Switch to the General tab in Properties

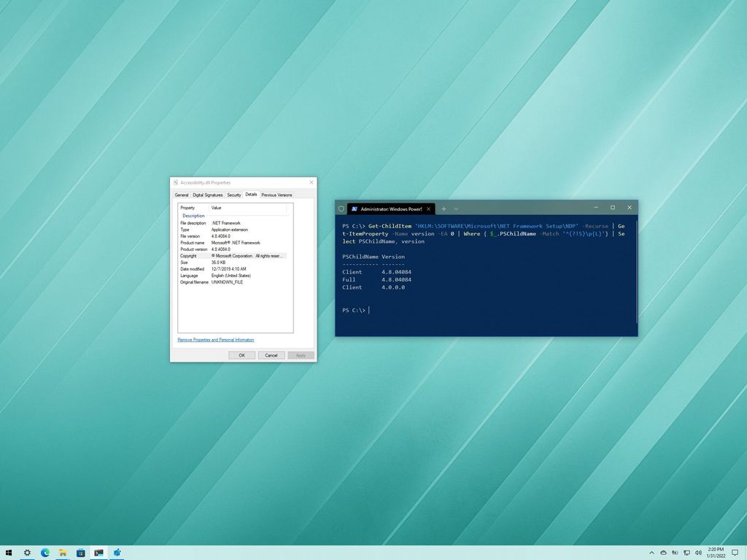181,195
